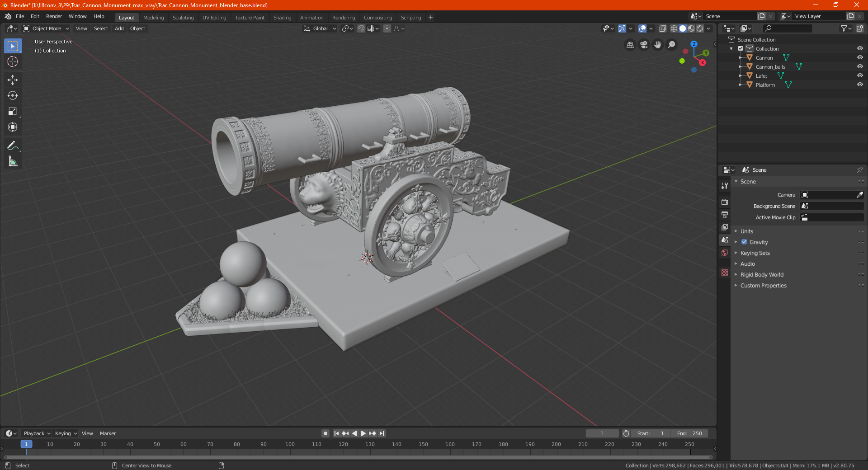Hide the Cannon_balls object in viewport
The image size is (868, 470).
click(860, 66)
